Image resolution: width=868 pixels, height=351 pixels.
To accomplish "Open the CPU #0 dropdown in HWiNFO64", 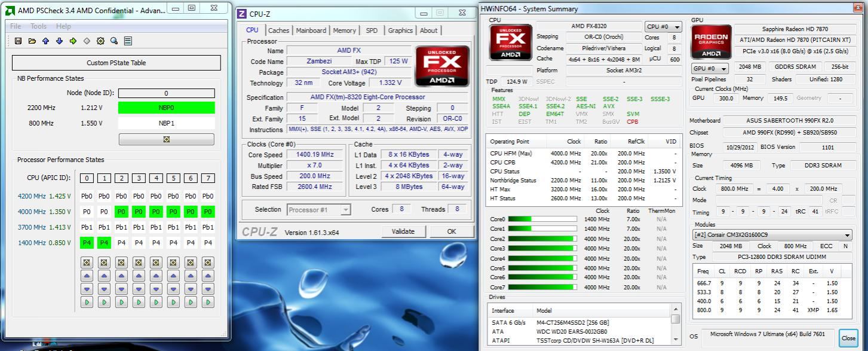I will [x=663, y=27].
